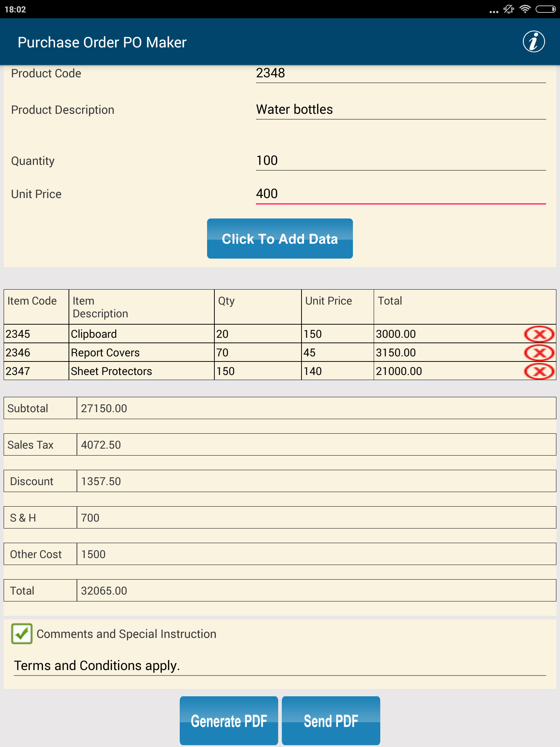Click To Add Data button

pos(280,239)
